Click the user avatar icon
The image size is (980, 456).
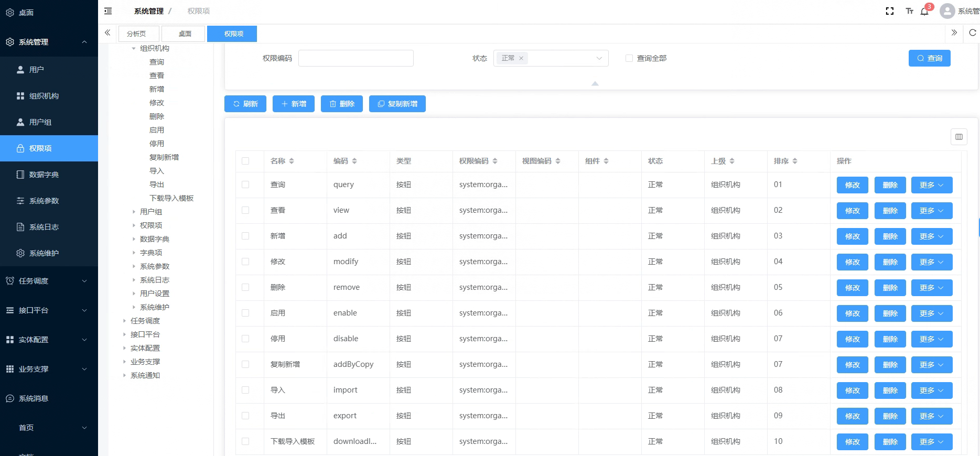click(947, 11)
